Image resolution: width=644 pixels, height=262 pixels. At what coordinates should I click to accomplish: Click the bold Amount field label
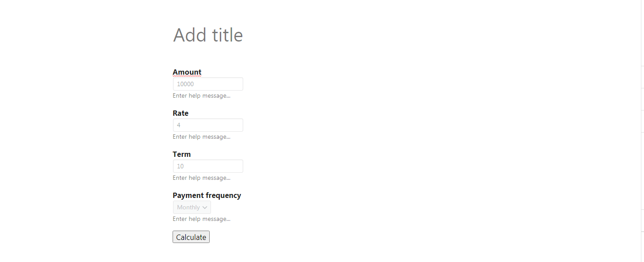(x=187, y=72)
